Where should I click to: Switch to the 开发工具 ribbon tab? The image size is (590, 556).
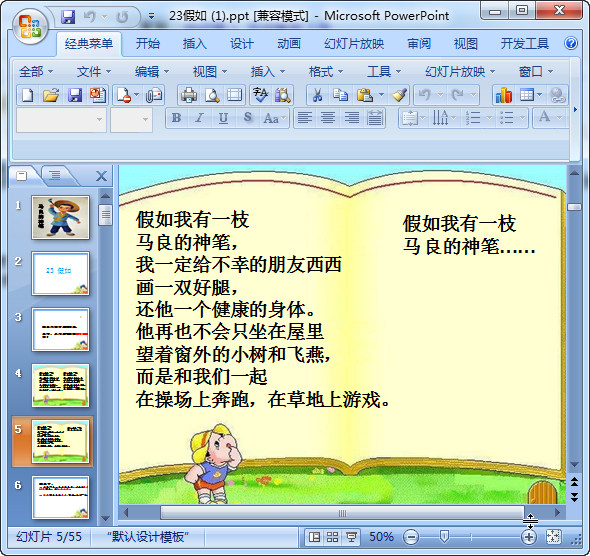(x=525, y=44)
